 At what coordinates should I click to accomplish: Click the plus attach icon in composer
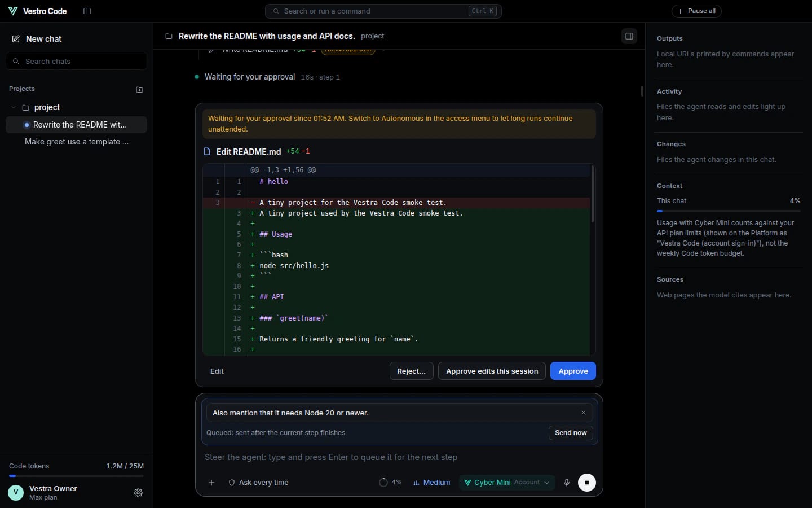(x=211, y=483)
